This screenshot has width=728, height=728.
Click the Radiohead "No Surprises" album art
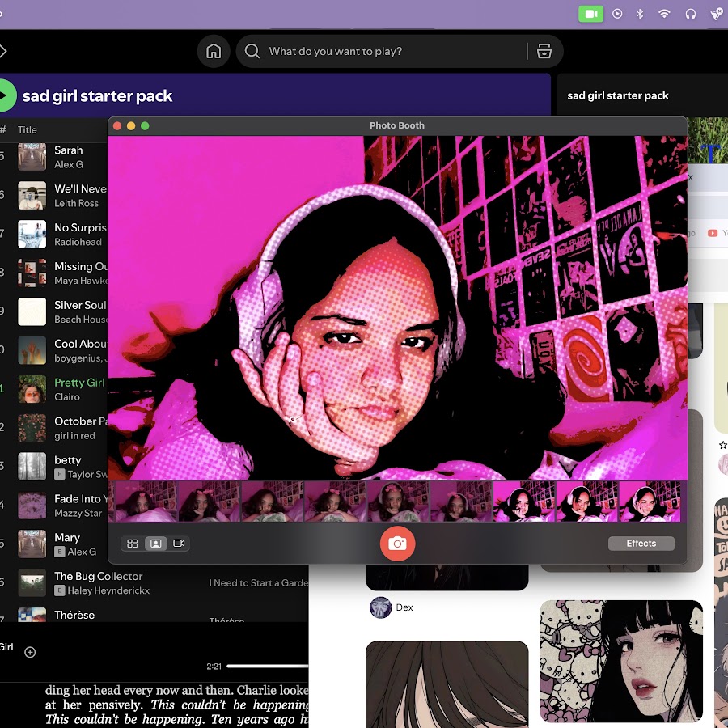(x=32, y=235)
